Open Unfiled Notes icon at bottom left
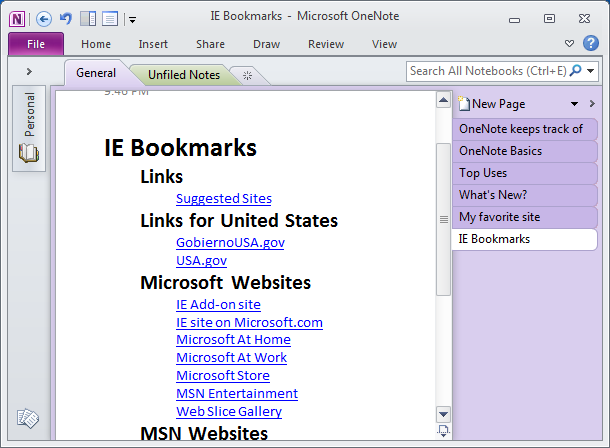Image resolution: width=610 pixels, height=448 pixels. pos(28,418)
